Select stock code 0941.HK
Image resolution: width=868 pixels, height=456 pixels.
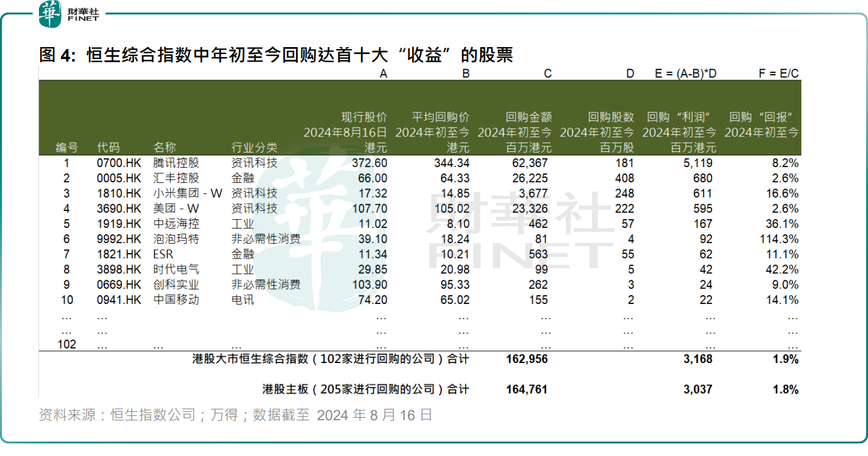tap(119, 300)
